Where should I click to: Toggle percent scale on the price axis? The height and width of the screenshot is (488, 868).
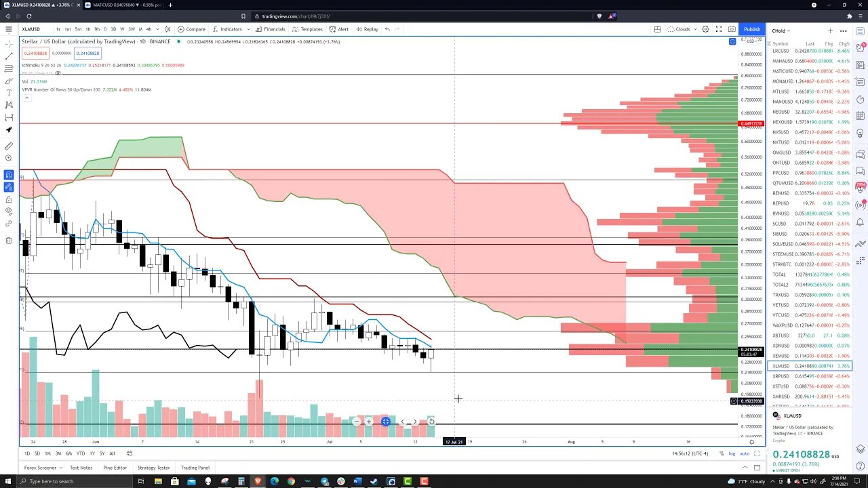pyautogui.click(x=722, y=453)
